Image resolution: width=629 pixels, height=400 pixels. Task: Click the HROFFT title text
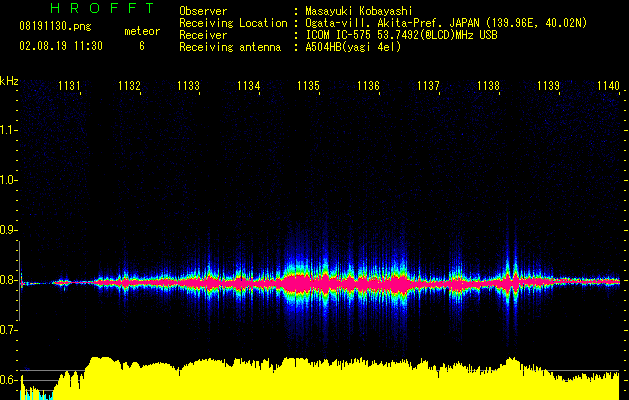(x=102, y=8)
